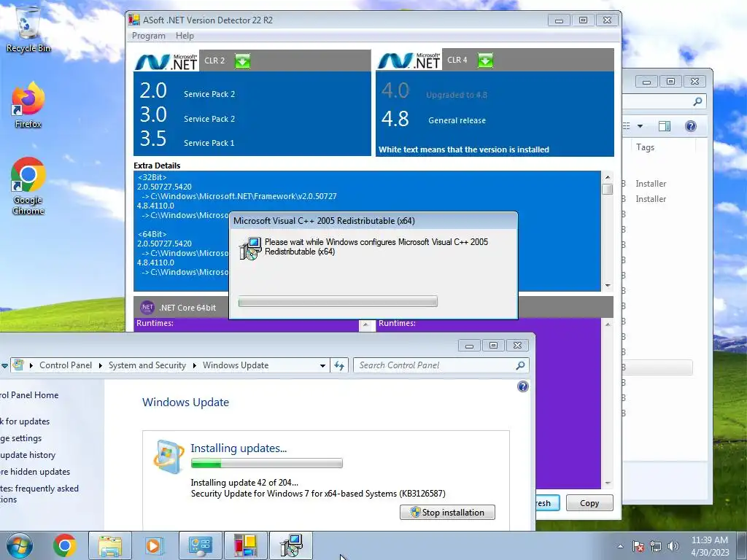Image resolution: width=747 pixels, height=560 pixels.
Task: Click the Extra Details scrollbar thumb
Action: point(608,189)
